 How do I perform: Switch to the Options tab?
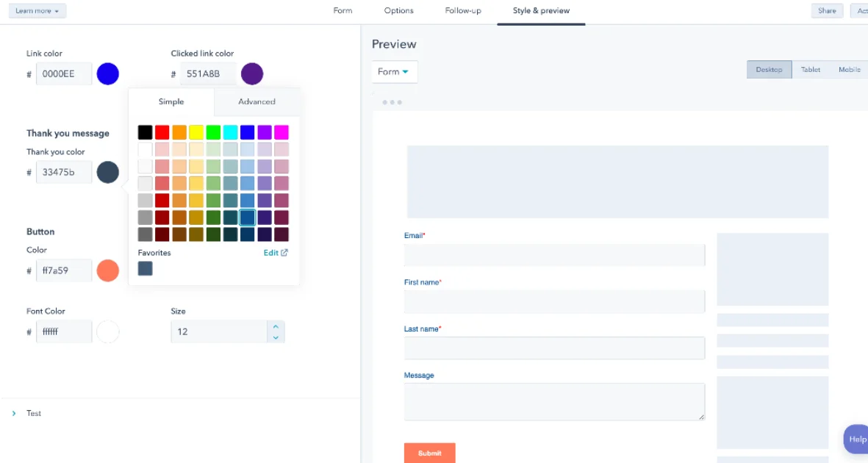398,10
